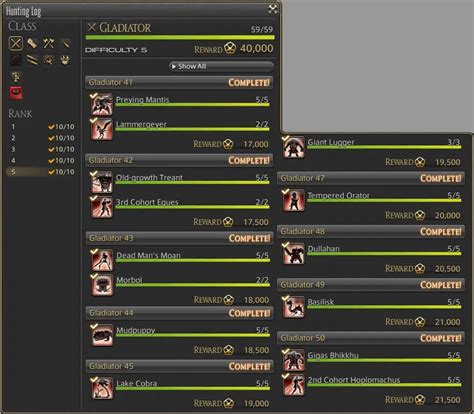474x414 pixels.
Task: Click the Morbol monster icon
Action: point(102,285)
